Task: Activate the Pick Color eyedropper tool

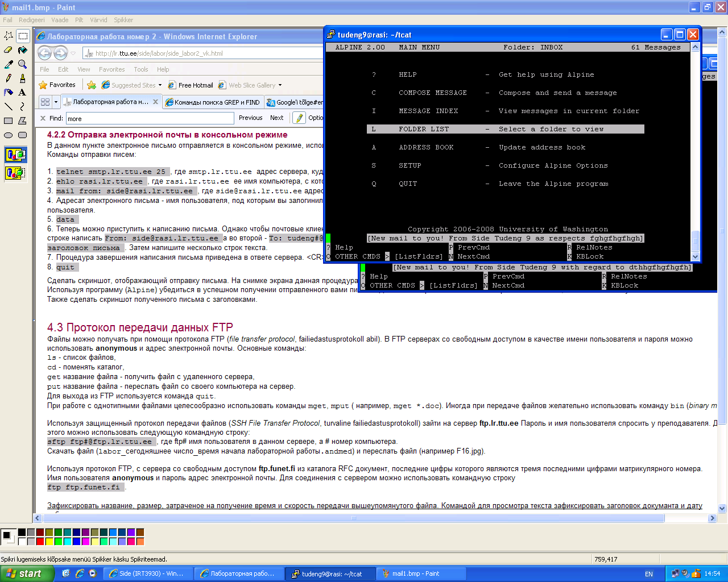Action: pyautogui.click(x=9, y=64)
